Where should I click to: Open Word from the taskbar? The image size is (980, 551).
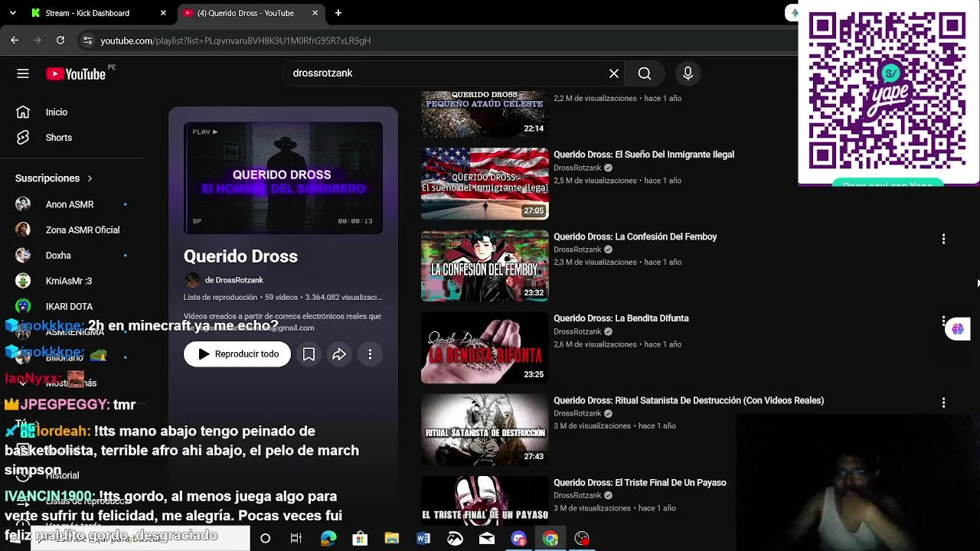(423, 539)
